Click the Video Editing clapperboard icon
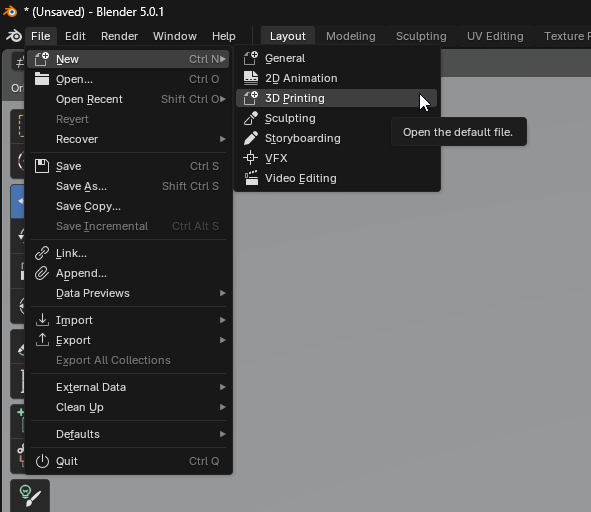This screenshot has height=512, width=591. click(251, 178)
